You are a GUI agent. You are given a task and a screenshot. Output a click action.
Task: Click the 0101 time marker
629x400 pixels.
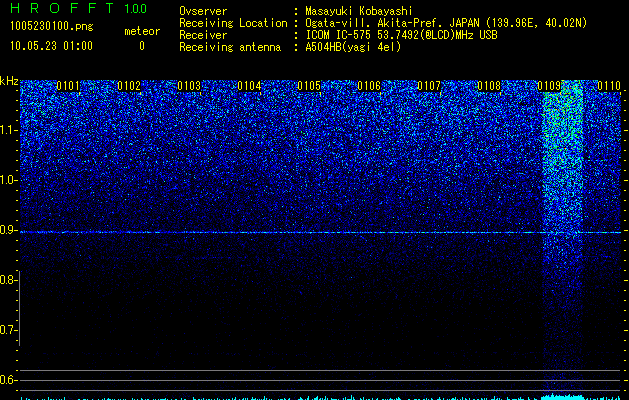point(68,86)
